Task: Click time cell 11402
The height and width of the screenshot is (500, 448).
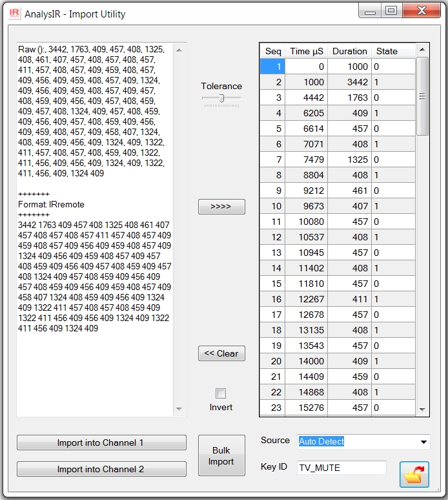Action: pyautogui.click(x=306, y=268)
